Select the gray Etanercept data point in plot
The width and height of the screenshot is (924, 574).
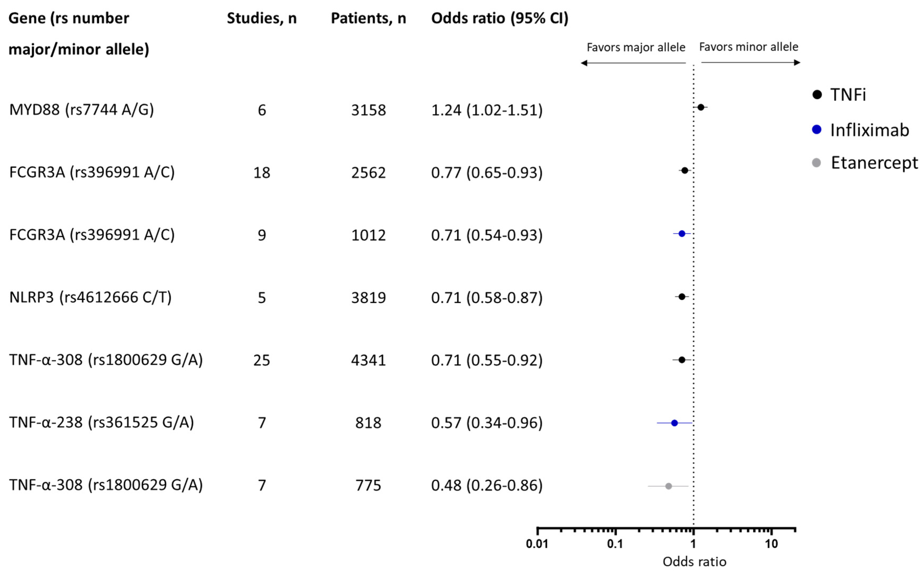pyautogui.click(x=669, y=486)
